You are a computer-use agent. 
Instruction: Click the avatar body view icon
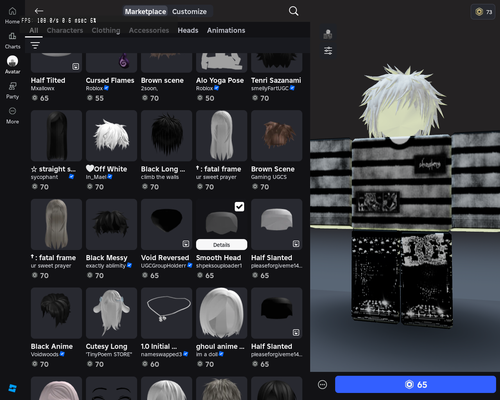(x=328, y=34)
